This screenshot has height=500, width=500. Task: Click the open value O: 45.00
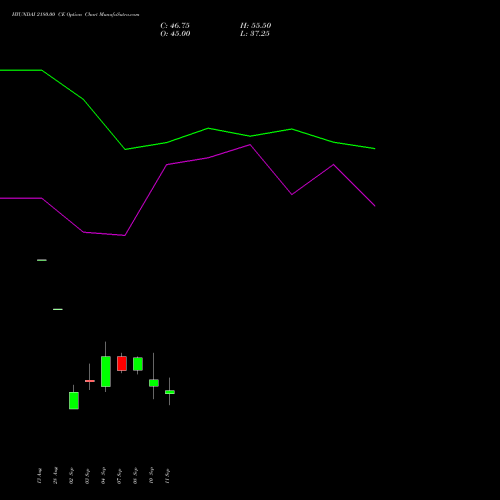(x=175, y=34)
